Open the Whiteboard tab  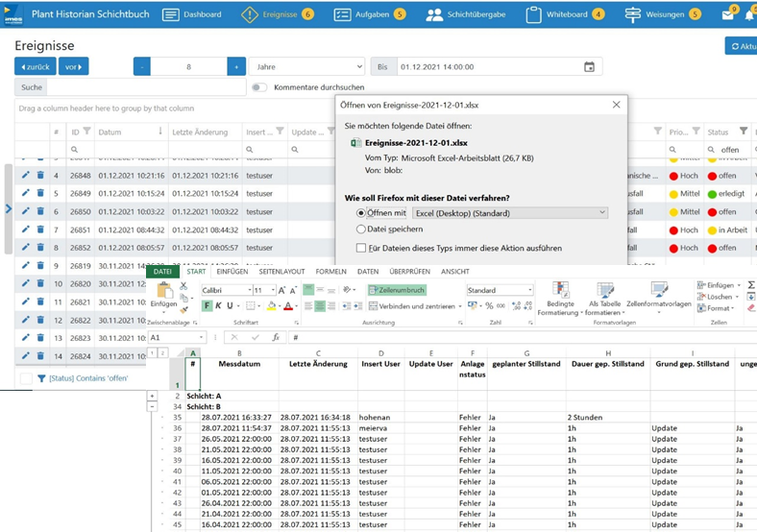(564, 14)
